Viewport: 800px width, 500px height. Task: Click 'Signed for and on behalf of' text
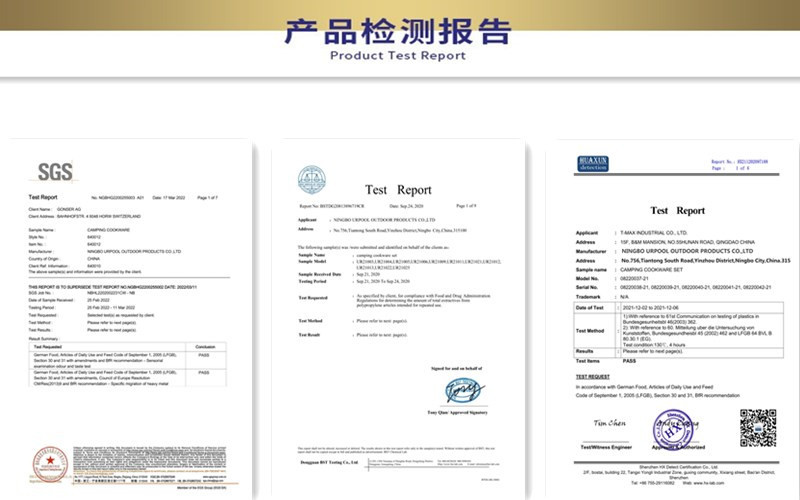[456, 368]
